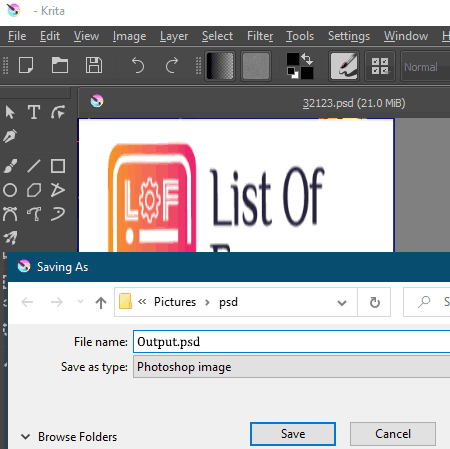
Task: Select the Edit Shapes tool
Action: click(58, 112)
